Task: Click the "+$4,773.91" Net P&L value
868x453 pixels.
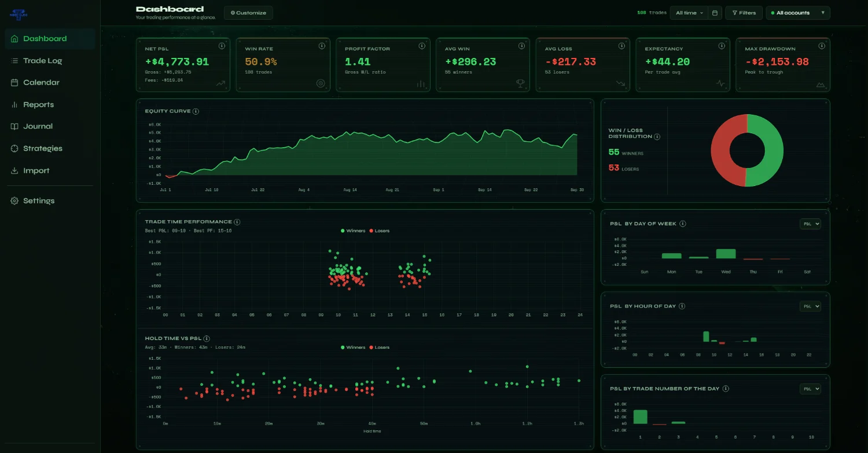Action: tap(177, 61)
